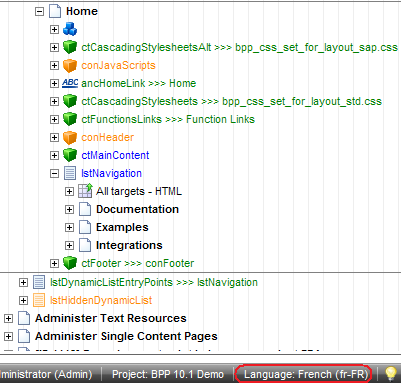The image size is (401, 383).
Task: Click Administer Single Content Pages page icon
Action: 24,336
